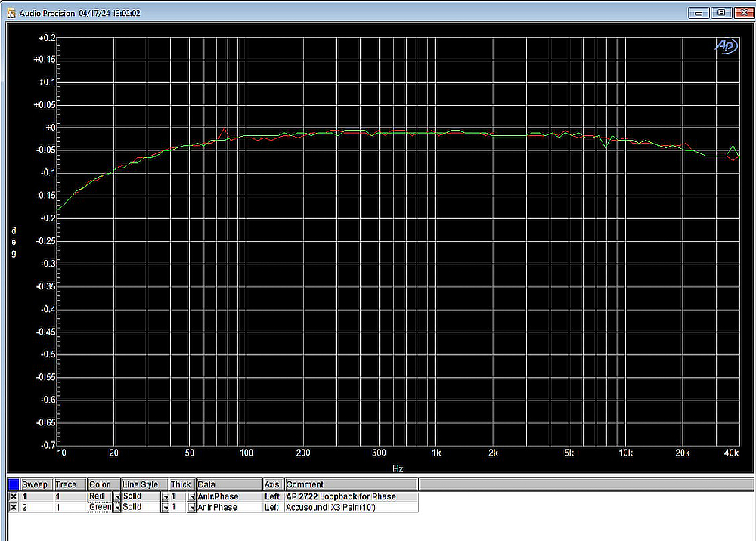This screenshot has width=756, height=541.
Task: Uncheck sweep 2 green trace visibility checkbox
Action: click(14, 508)
